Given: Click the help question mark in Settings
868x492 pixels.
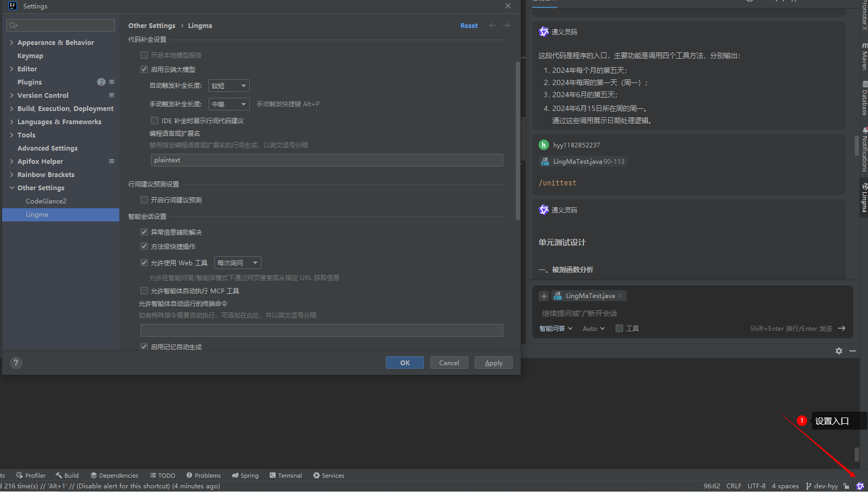Looking at the screenshot, I should coord(16,363).
